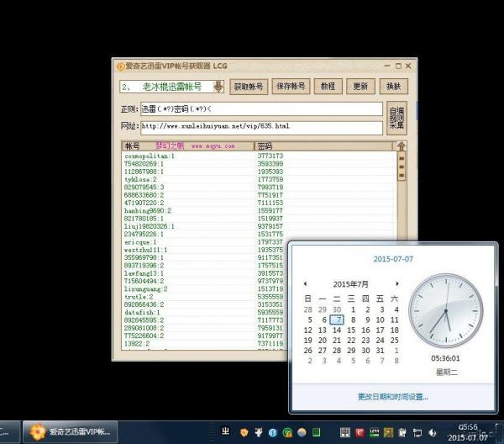Click the input method tray icon 山

tap(226, 431)
